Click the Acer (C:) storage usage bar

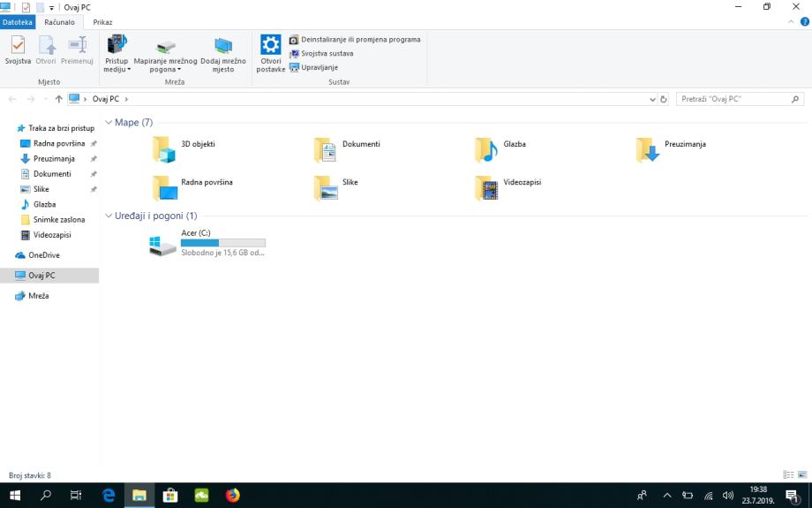[x=222, y=242]
